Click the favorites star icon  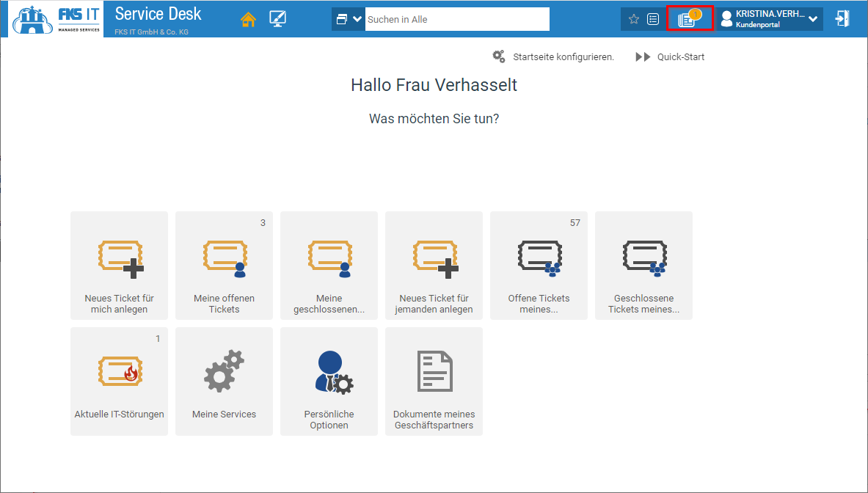pos(634,19)
